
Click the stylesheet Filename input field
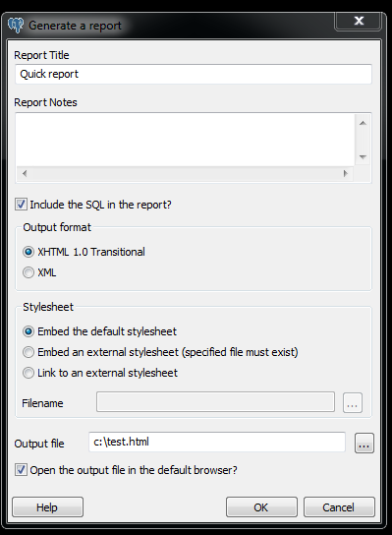[215, 402]
